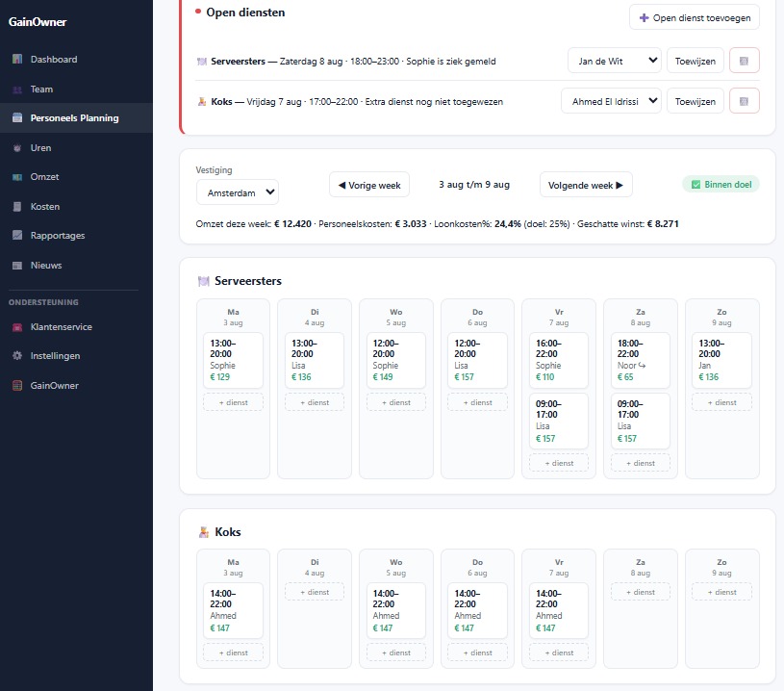Select Nieuws in the sidebar
The height and width of the screenshot is (691, 784).
click(77, 266)
